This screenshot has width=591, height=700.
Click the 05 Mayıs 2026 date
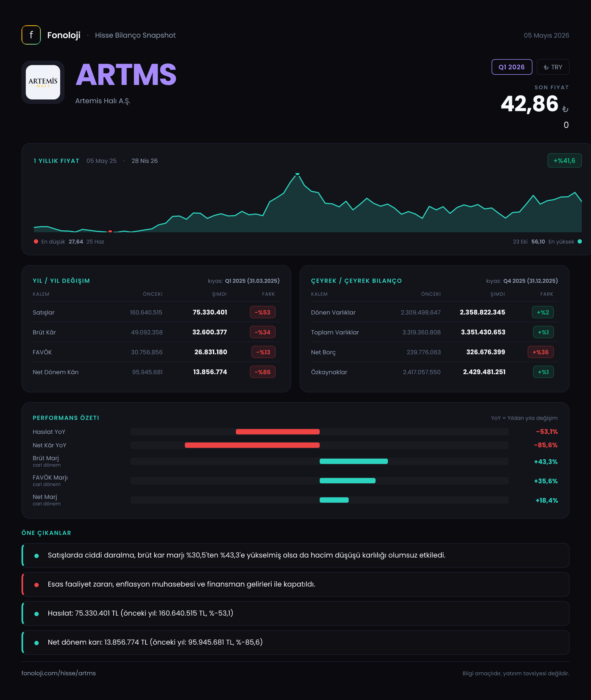pos(546,35)
